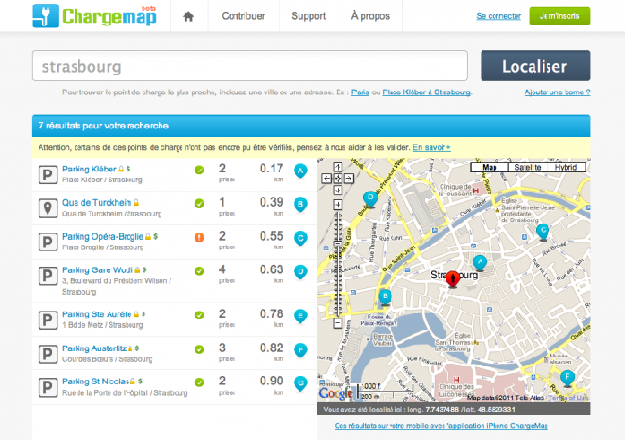
Task: Click the map zoom slider track
Action: pyautogui.click(x=338, y=264)
